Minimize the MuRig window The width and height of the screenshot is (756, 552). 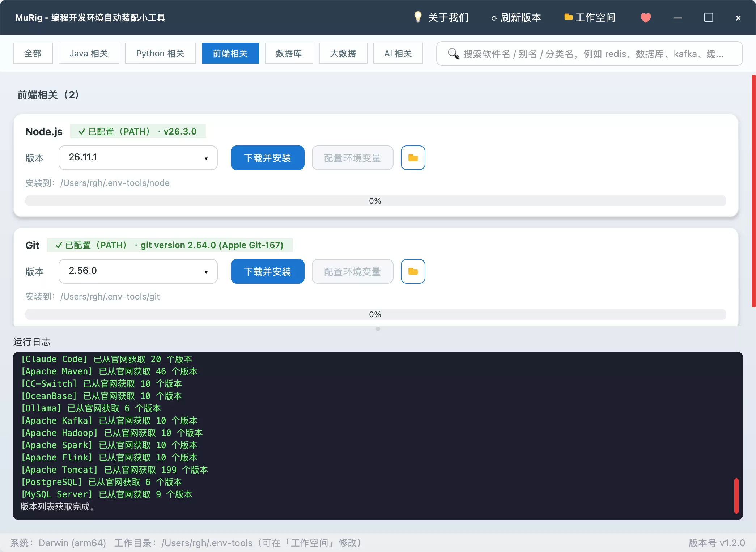pyautogui.click(x=678, y=18)
